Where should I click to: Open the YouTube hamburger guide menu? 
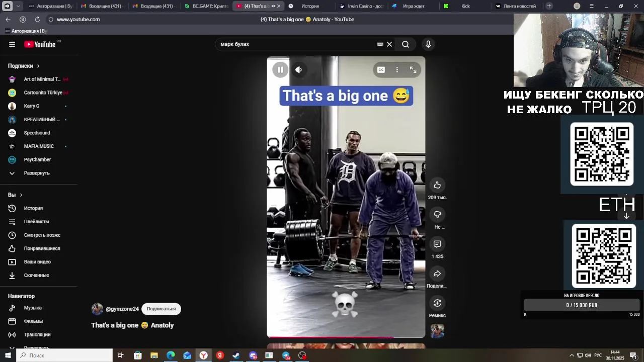point(12,44)
